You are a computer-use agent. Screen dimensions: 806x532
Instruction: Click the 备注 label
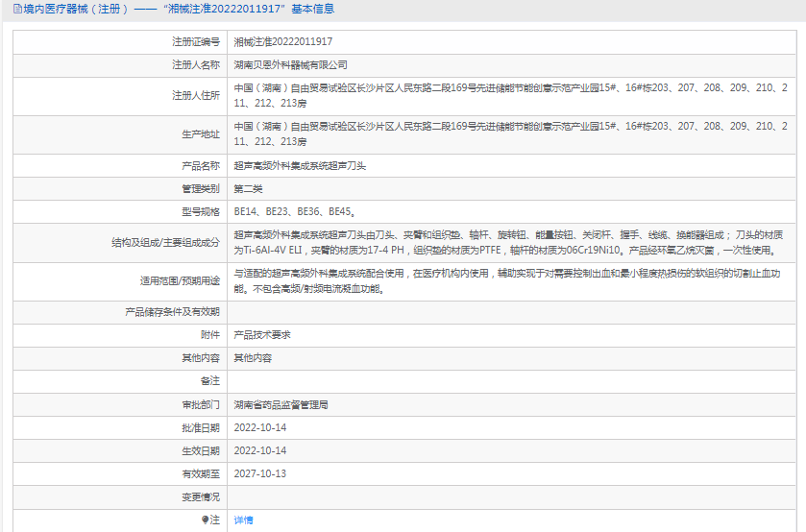click(210, 381)
